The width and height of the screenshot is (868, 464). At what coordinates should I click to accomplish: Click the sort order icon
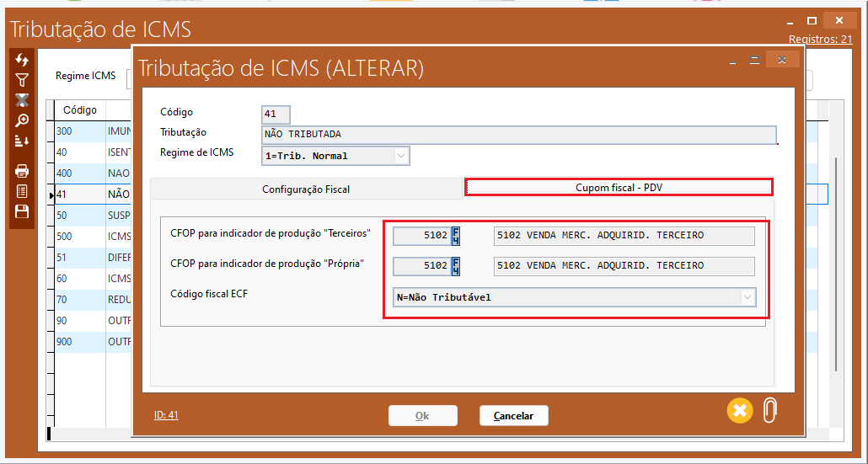point(22,141)
